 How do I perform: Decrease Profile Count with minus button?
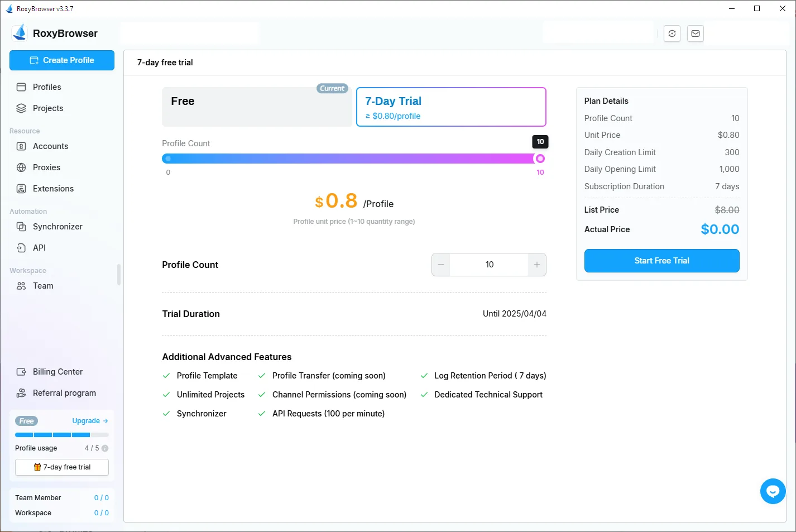(441, 265)
